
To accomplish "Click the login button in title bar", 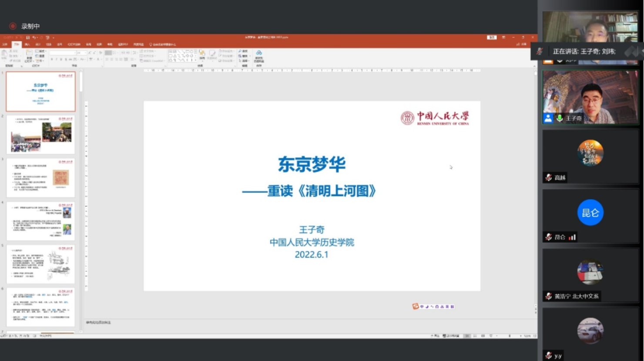I will point(492,37).
